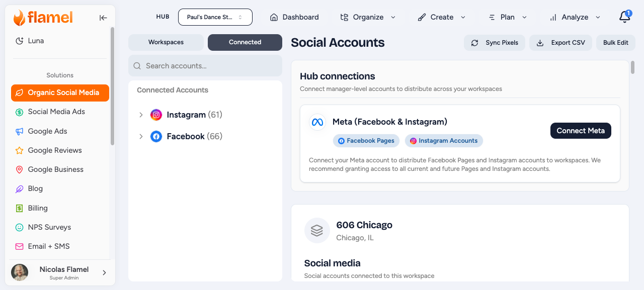The image size is (644, 290).
Task: Click the Blog feather icon
Action: click(x=19, y=189)
